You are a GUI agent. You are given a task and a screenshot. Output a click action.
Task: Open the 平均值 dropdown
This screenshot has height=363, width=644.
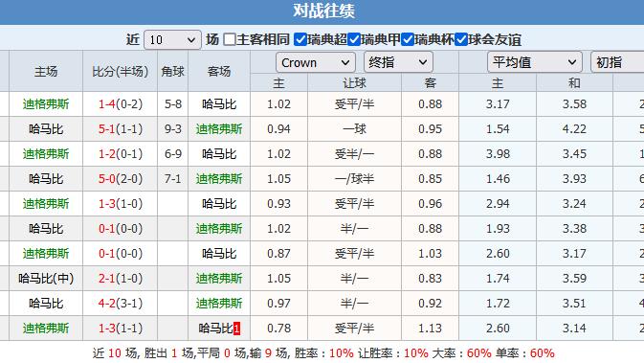click(x=534, y=62)
